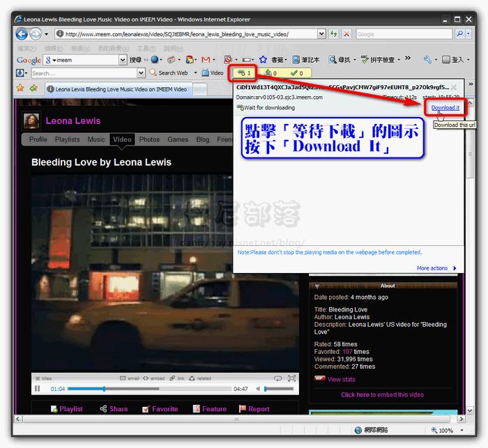
Task: Switch to the Profile tab
Action: 38,139
